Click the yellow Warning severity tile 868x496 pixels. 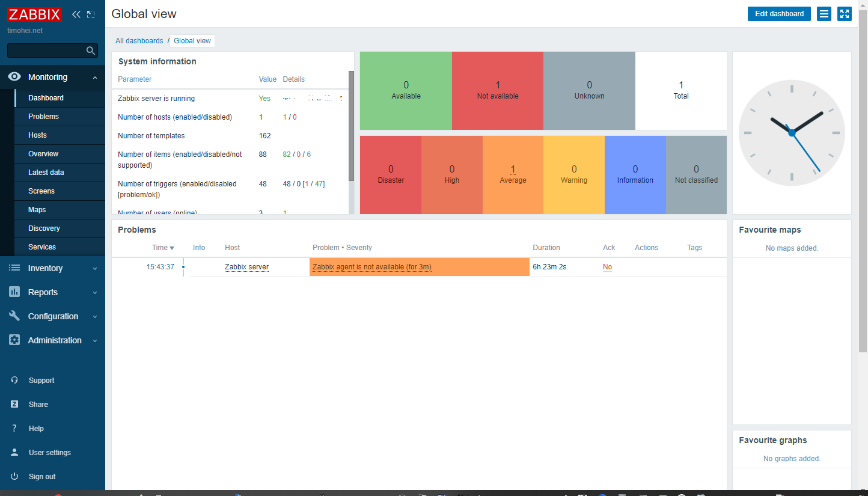[x=574, y=175]
